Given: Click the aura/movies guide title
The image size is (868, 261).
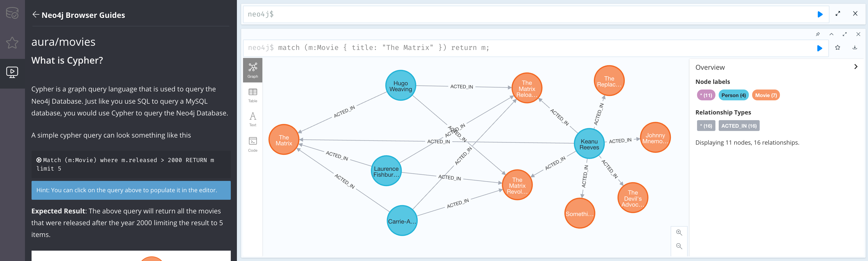Looking at the screenshot, I should (63, 41).
